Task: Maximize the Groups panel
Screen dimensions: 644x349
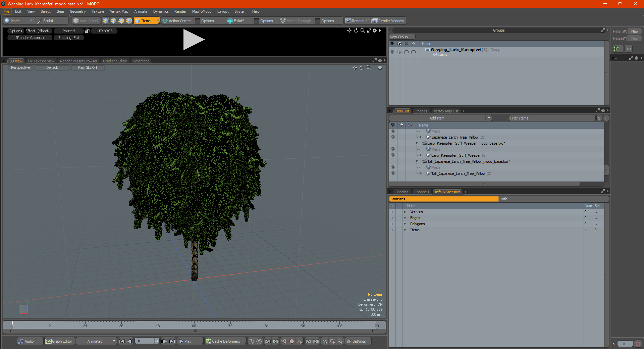Action: 603,30
